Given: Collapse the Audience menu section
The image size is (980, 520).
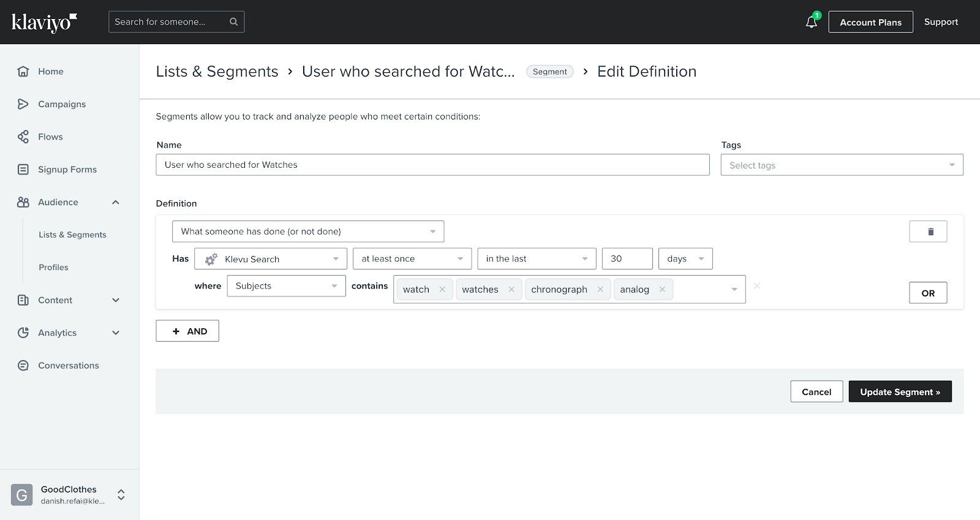Looking at the screenshot, I should [x=116, y=202].
